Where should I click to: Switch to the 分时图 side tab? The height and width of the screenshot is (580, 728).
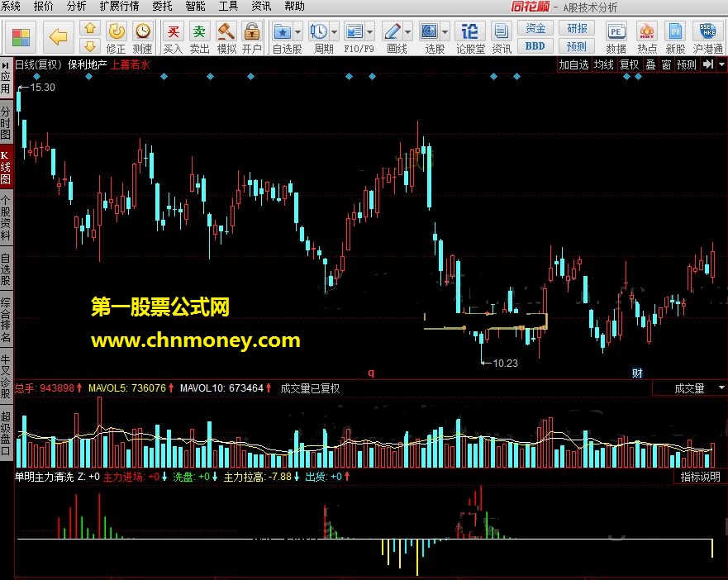pyautogui.click(x=6, y=122)
